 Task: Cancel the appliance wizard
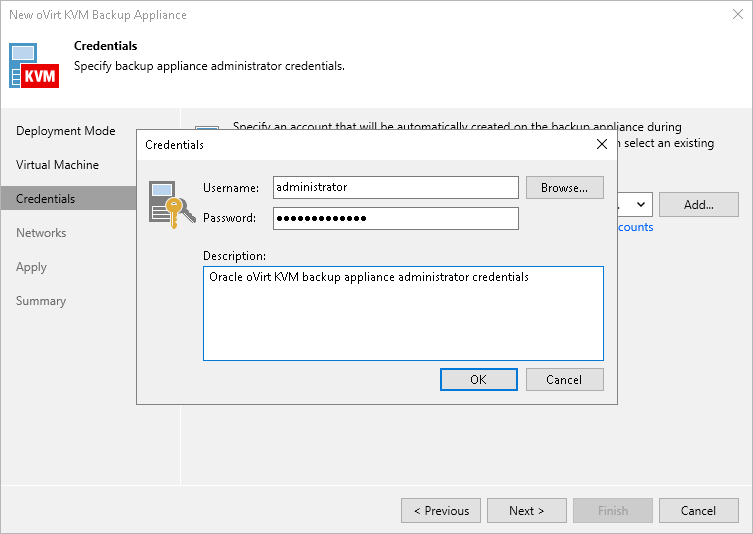[x=698, y=511]
